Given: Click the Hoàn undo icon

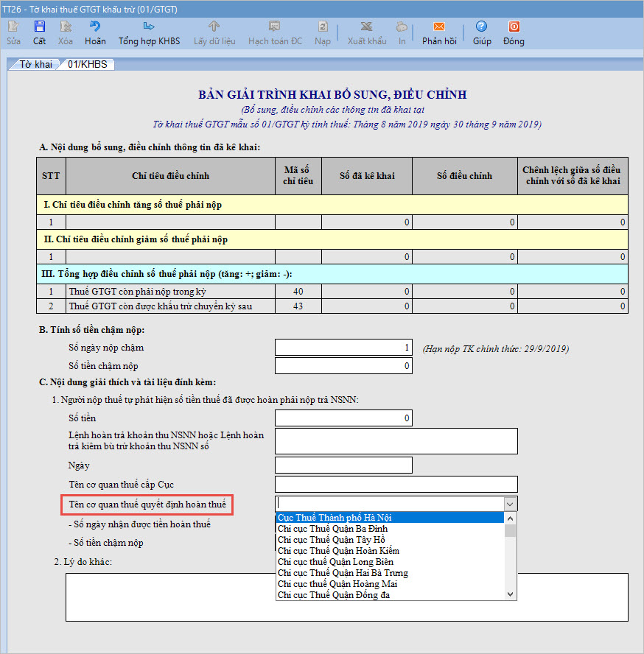Looking at the screenshot, I should 95,28.
